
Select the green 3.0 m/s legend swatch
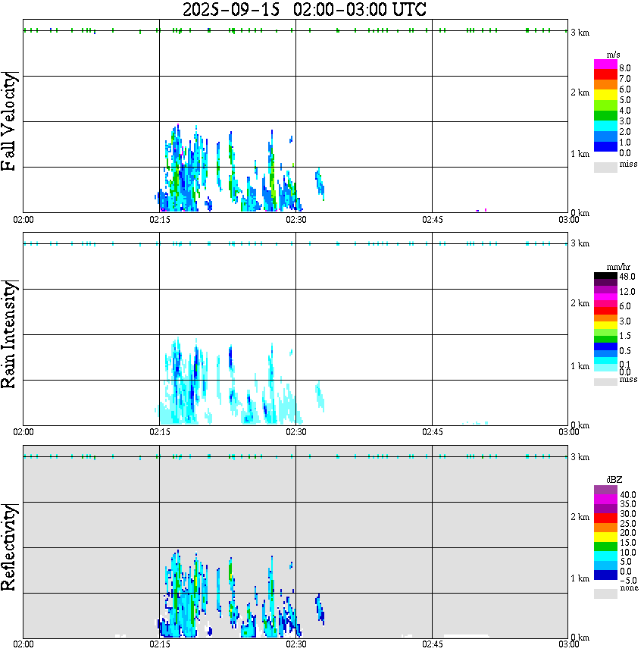605,115
